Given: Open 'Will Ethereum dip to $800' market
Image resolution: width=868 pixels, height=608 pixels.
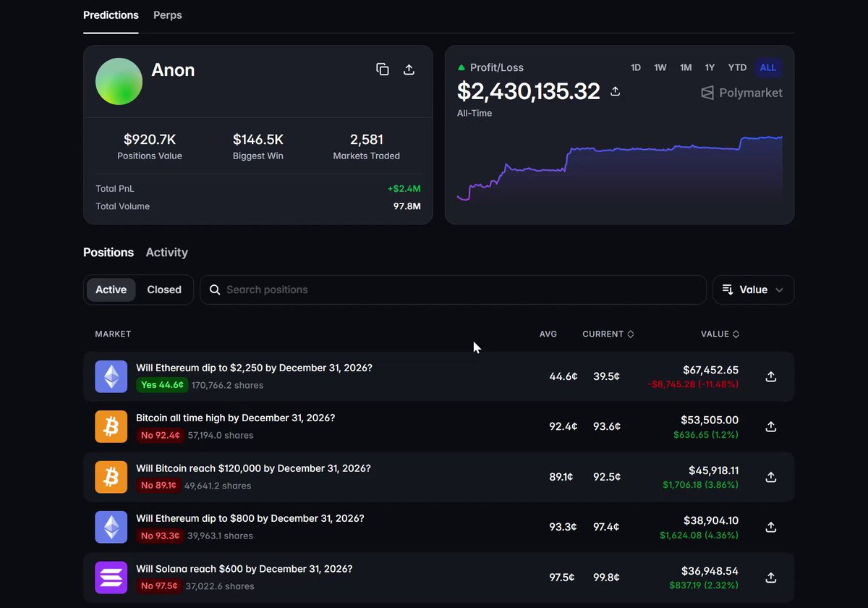Looking at the screenshot, I should point(250,518).
